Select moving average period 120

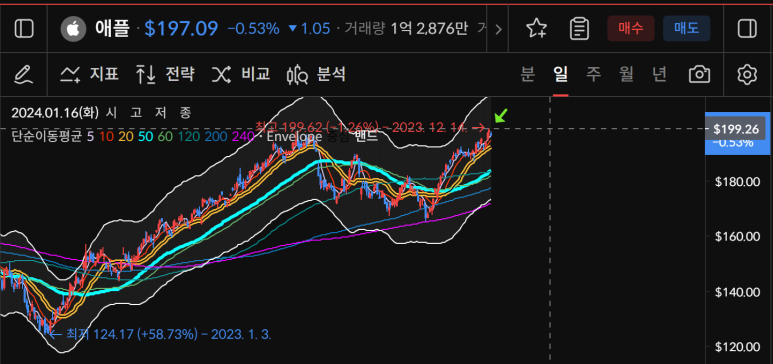point(188,137)
